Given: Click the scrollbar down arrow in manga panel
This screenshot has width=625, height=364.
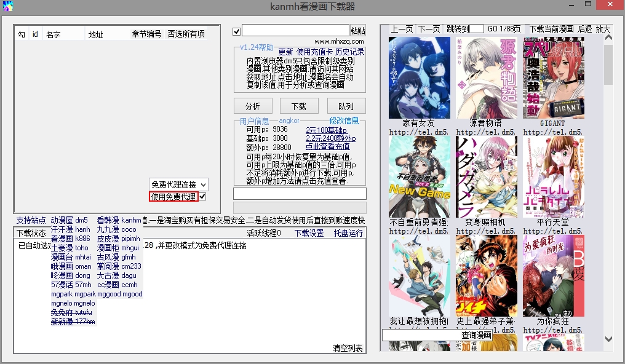Looking at the screenshot, I should 608,339.
